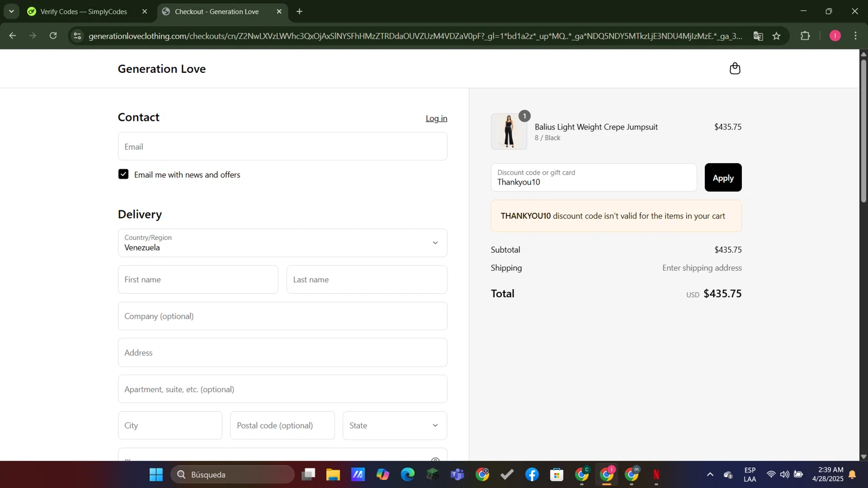Expand the Country/Region dropdown
The image size is (868, 488).
pyautogui.click(x=282, y=243)
